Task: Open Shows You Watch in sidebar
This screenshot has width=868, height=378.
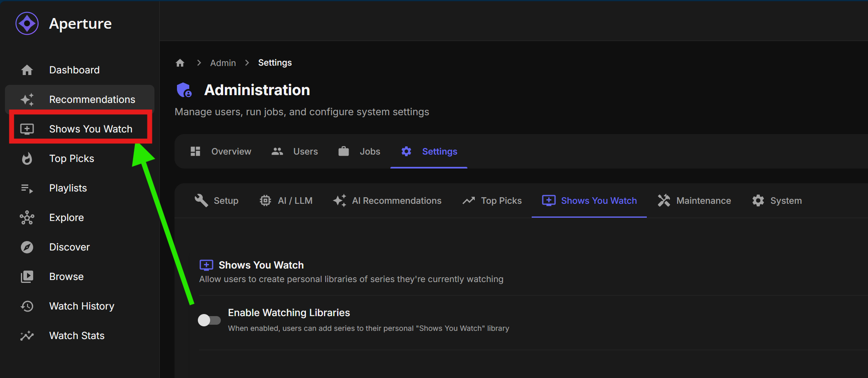Action: pyautogui.click(x=91, y=129)
